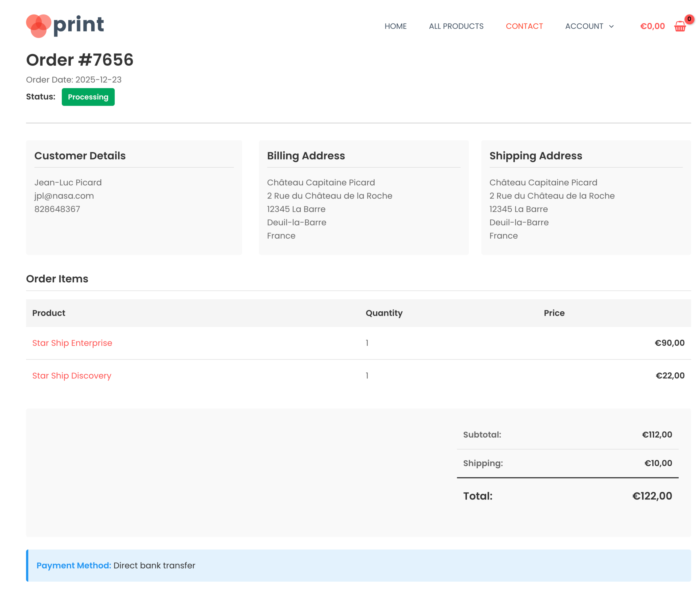Select the CONTACT menu item
The width and height of the screenshot is (700, 591).
(524, 26)
